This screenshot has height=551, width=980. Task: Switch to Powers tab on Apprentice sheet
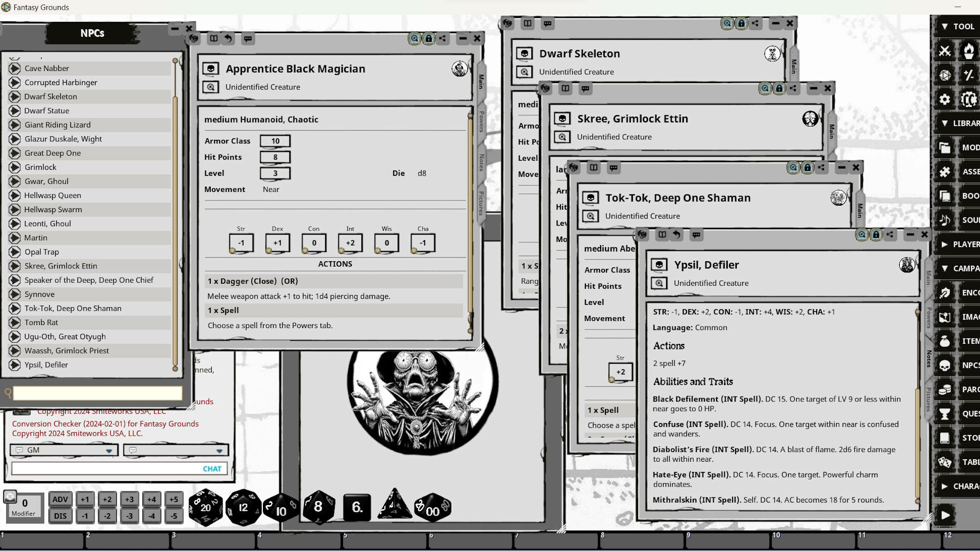[481, 121]
